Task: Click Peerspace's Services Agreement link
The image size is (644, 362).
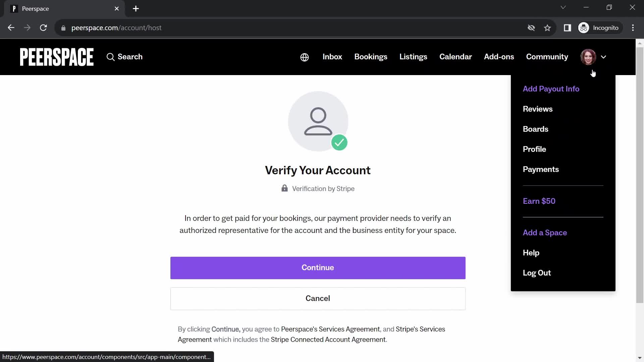Action: pyautogui.click(x=330, y=329)
